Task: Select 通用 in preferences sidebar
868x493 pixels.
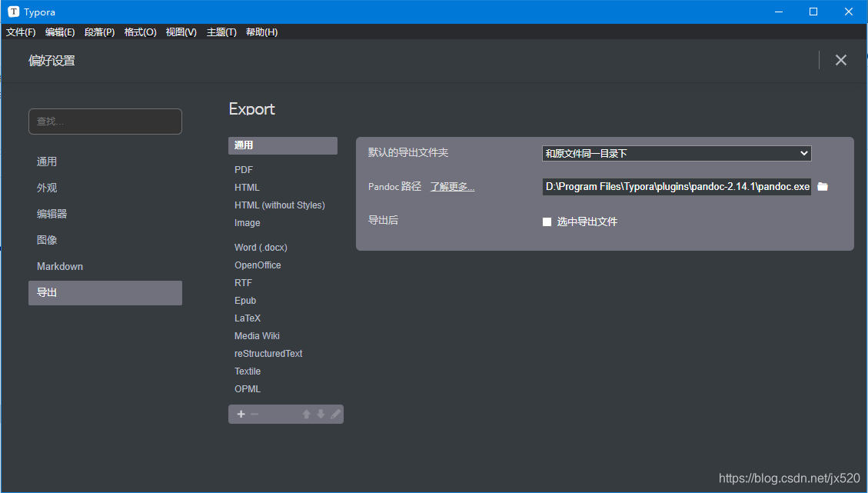Action: [x=105, y=162]
